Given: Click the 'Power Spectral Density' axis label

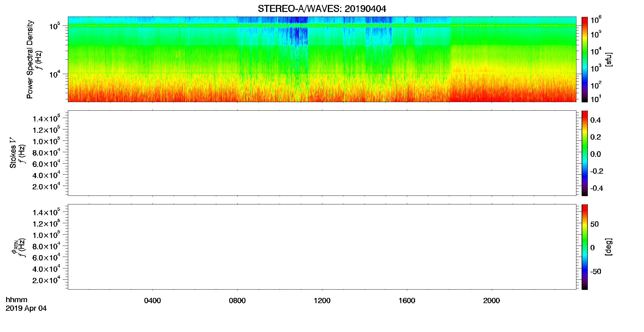Looking at the screenshot, I should [30, 59].
